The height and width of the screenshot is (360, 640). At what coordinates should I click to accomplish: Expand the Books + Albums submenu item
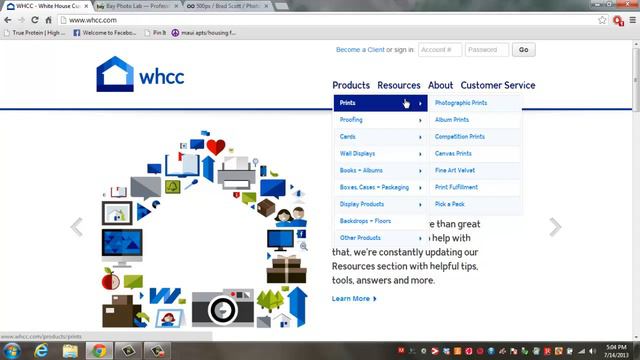click(380, 171)
